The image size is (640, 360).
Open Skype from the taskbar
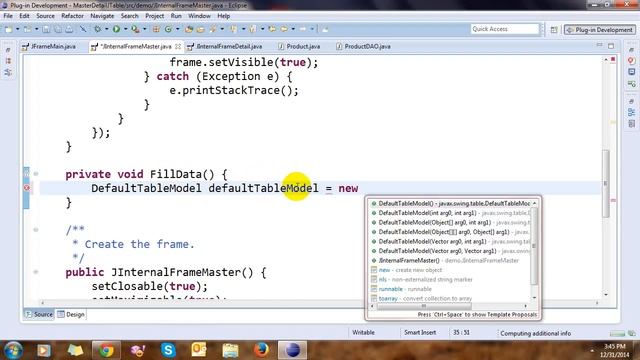(x=168, y=350)
